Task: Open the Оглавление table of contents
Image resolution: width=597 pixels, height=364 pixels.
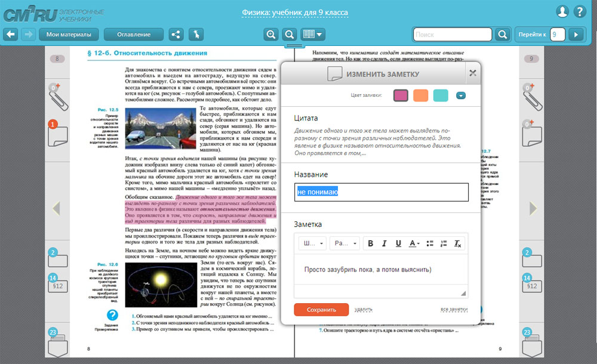Action: (133, 35)
